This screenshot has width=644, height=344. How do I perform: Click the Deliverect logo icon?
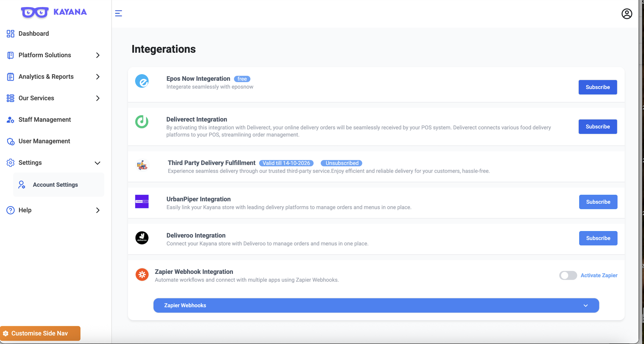pos(142,122)
